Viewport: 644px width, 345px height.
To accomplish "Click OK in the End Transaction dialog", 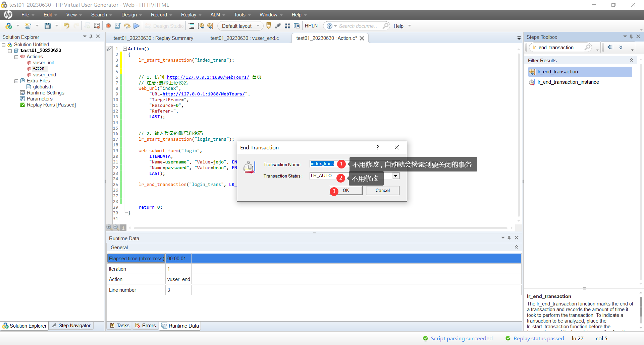I will [x=346, y=190].
